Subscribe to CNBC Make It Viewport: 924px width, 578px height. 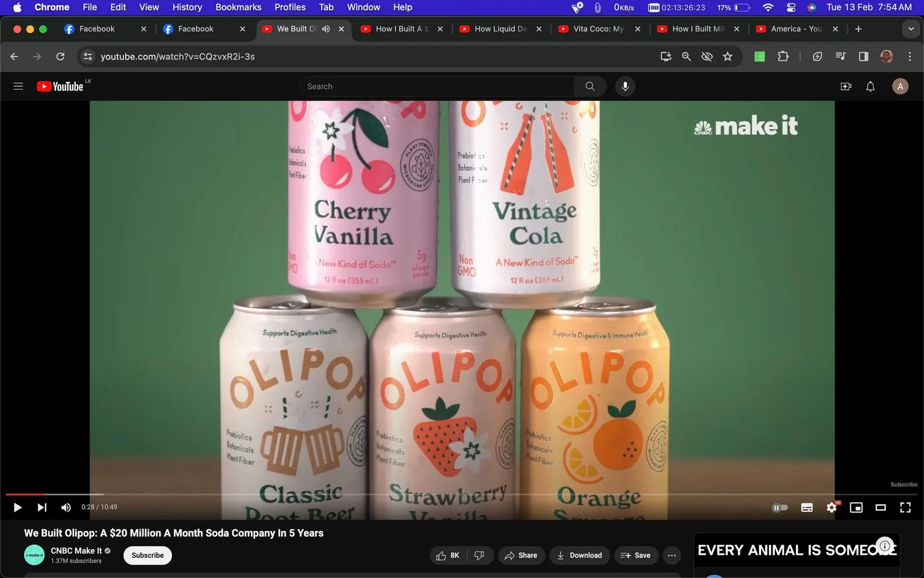[x=147, y=555]
